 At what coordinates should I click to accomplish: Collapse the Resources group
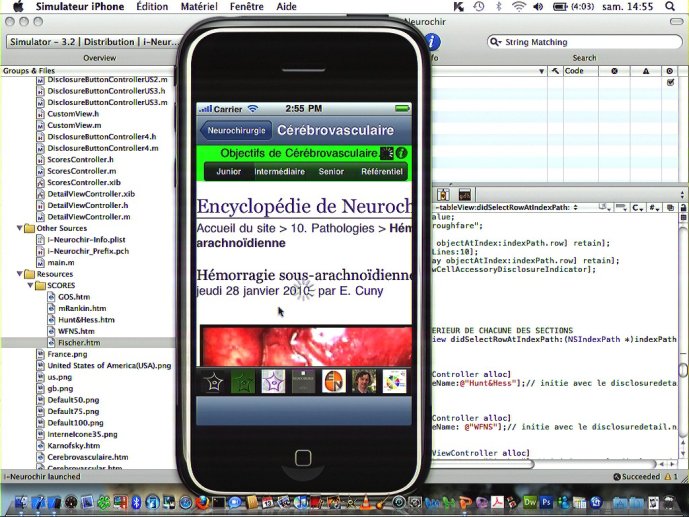click(x=19, y=274)
